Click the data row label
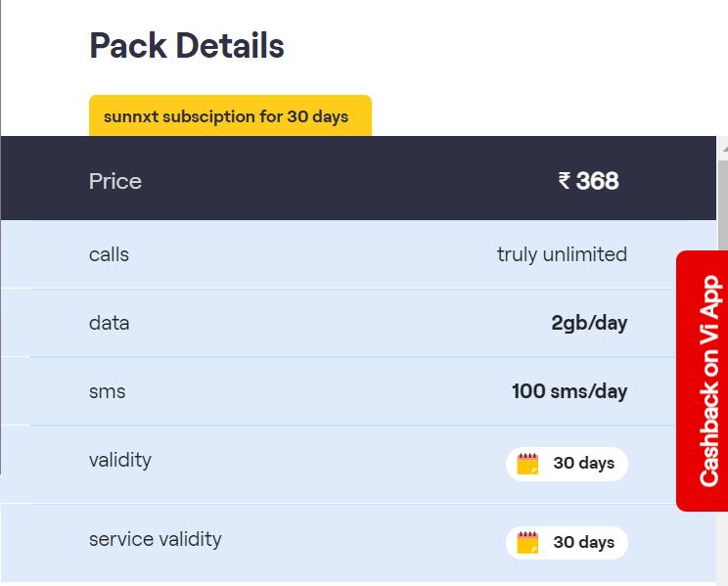 109,323
